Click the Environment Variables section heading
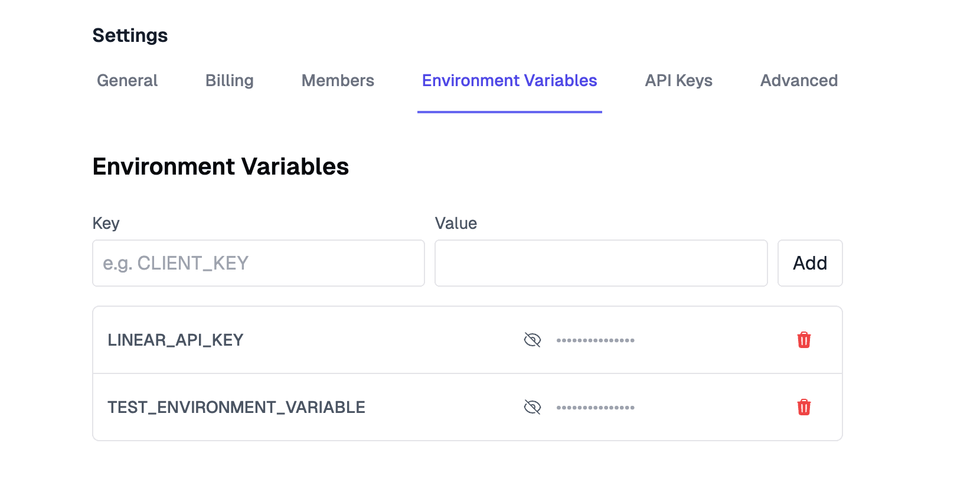The width and height of the screenshot is (980, 479). click(221, 167)
